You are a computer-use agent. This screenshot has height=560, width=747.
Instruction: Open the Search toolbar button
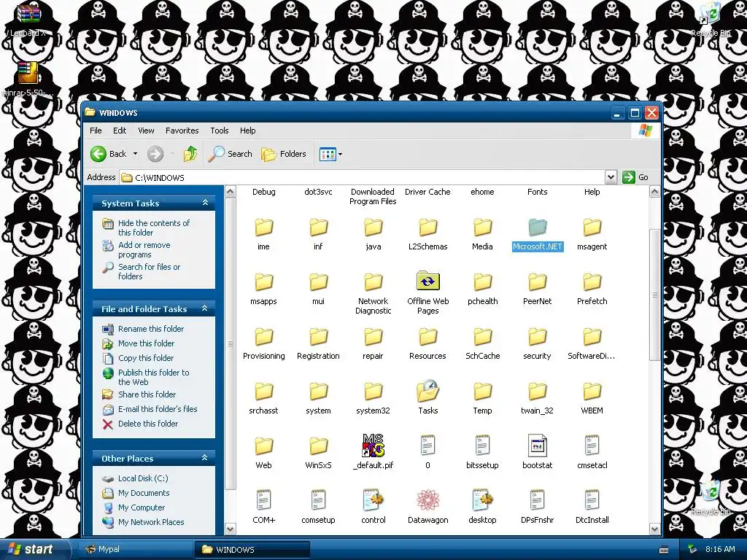click(231, 154)
